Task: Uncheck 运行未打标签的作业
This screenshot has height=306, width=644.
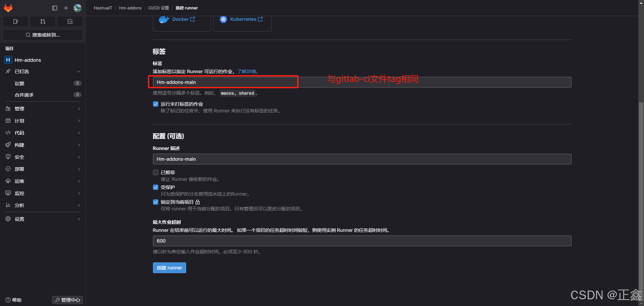Action: point(155,104)
